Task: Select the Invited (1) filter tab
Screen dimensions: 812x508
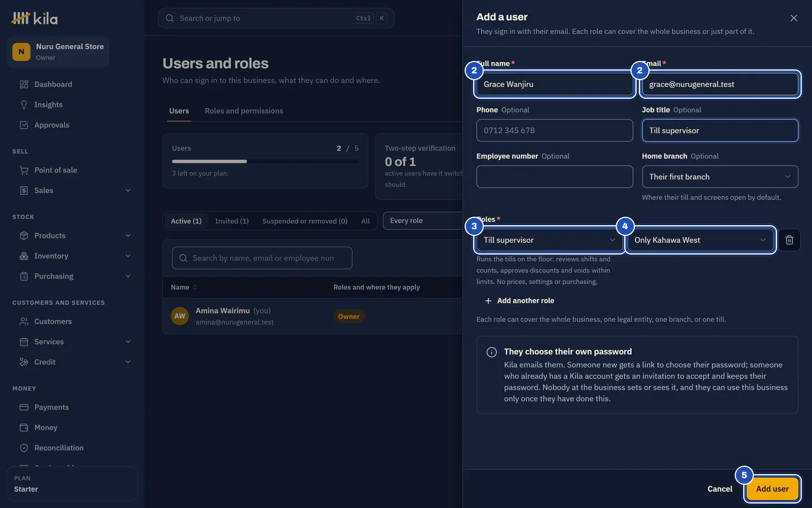Action: [x=232, y=221]
